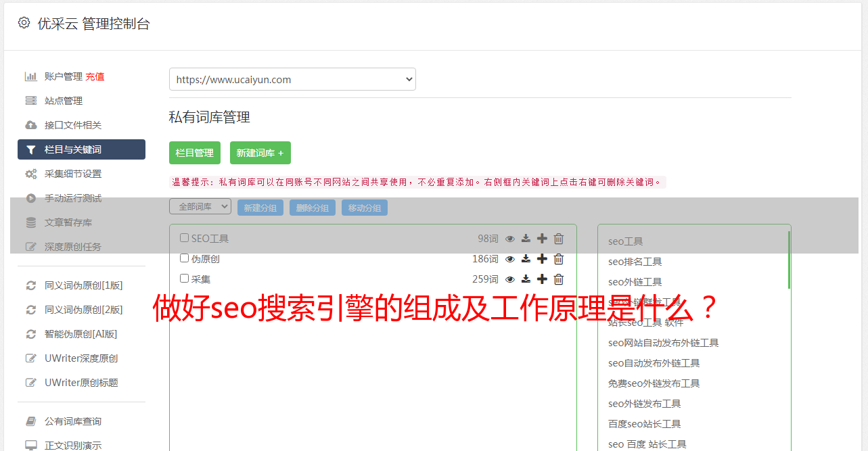Click the 删除分组 button
The height and width of the screenshot is (451, 868).
pyautogui.click(x=313, y=208)
